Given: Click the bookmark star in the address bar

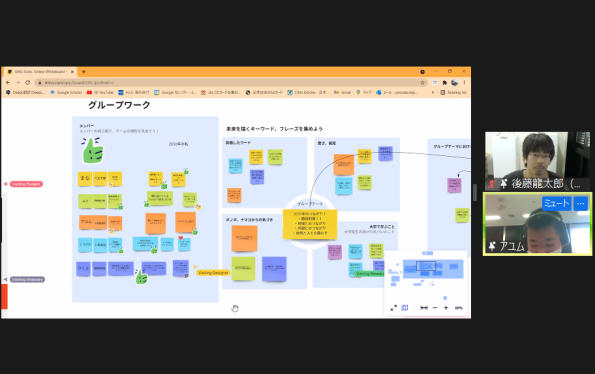Looking at the screenshot, I should pyautogui.click(x=422, y=82).
